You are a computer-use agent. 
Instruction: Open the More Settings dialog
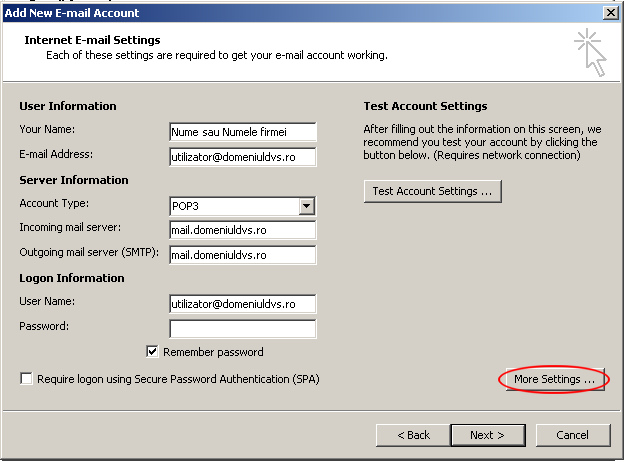(x=555, y=379)
